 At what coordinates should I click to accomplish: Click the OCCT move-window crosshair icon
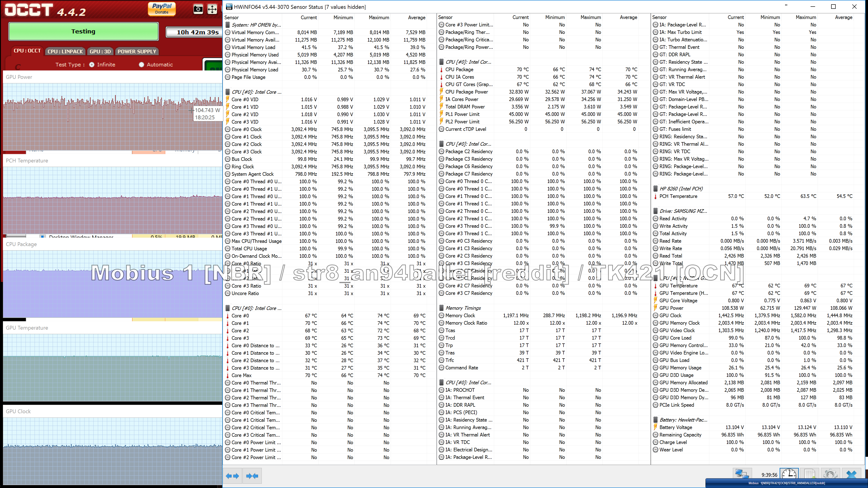212,9
